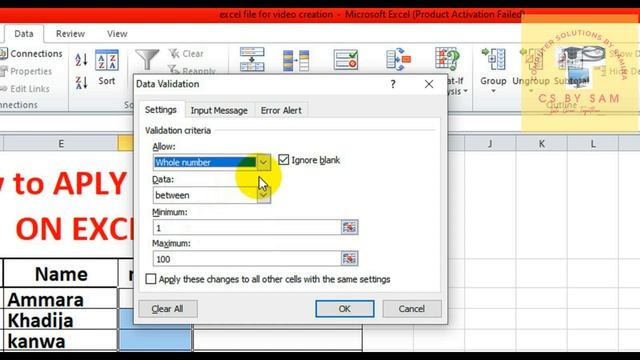The height and width of the screenshot is (360, 640).
Task: Expand the Group dropdown arrow
Action: (493, 91)
